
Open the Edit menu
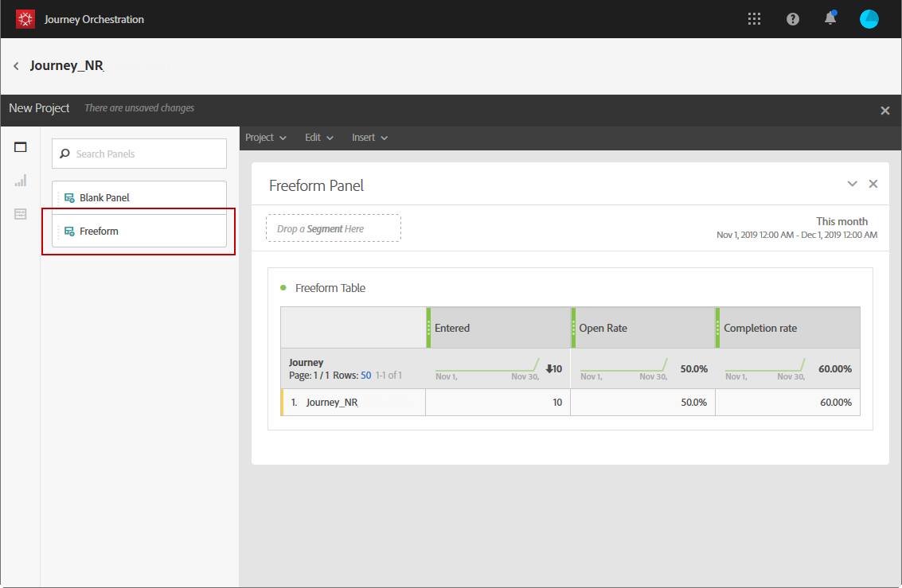click(318, 138)
